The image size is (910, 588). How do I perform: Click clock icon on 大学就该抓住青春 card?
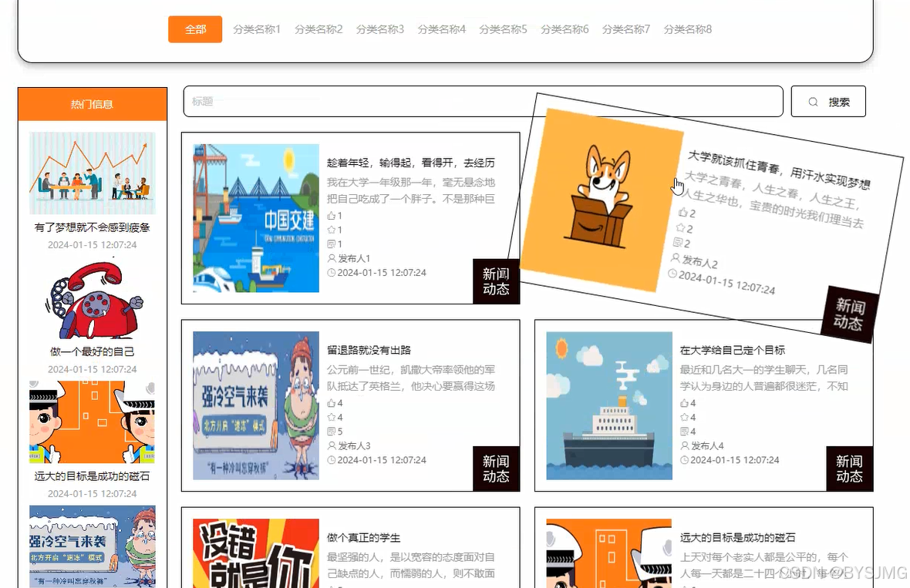672,273
